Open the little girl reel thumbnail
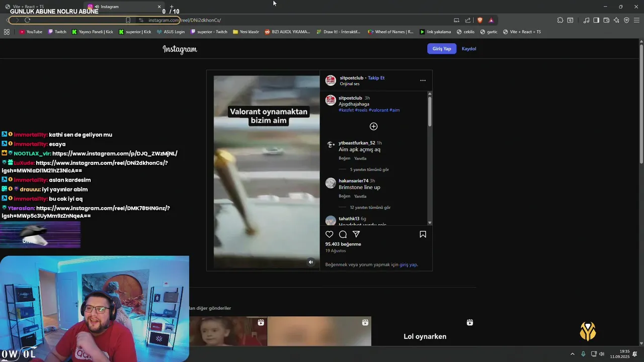The width and height of the screenshot is (644, 362). tap(228, 331)
